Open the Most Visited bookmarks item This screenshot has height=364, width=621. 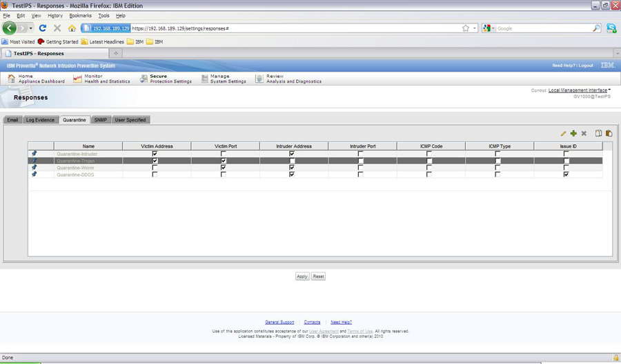pyautogui.click(x=18, y=41)
